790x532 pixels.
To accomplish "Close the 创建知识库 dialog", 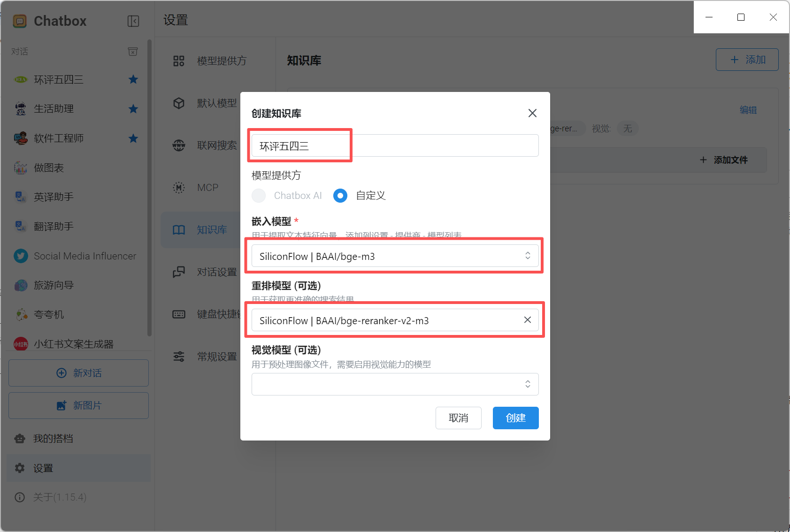I will tap(532, 113).
